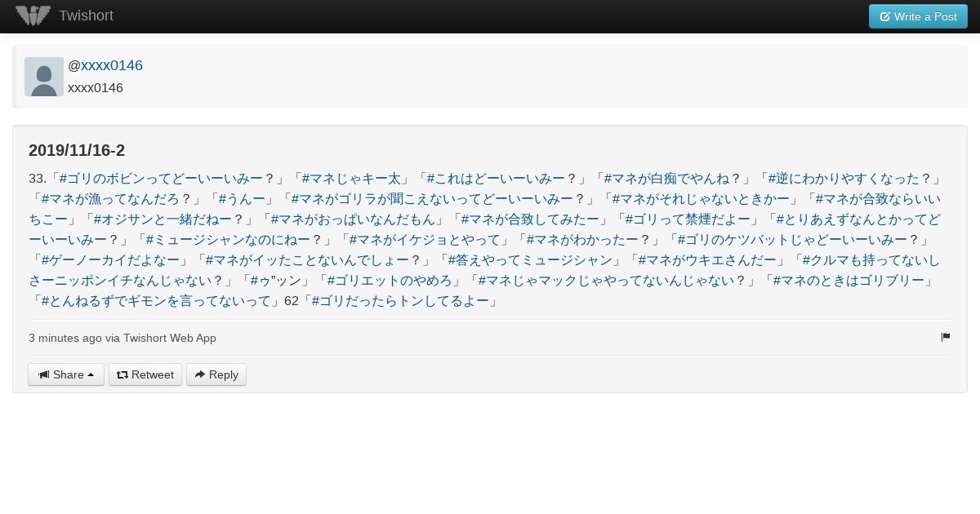The width and height of the screenshot is (980, 514).
Task: Open hashtag #答えやってミュージシャン
Action: click(x=530, y=259)
